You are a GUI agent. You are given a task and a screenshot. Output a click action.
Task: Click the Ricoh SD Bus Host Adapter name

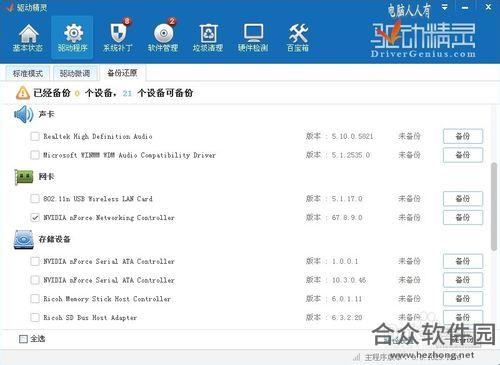pos(90,317)
